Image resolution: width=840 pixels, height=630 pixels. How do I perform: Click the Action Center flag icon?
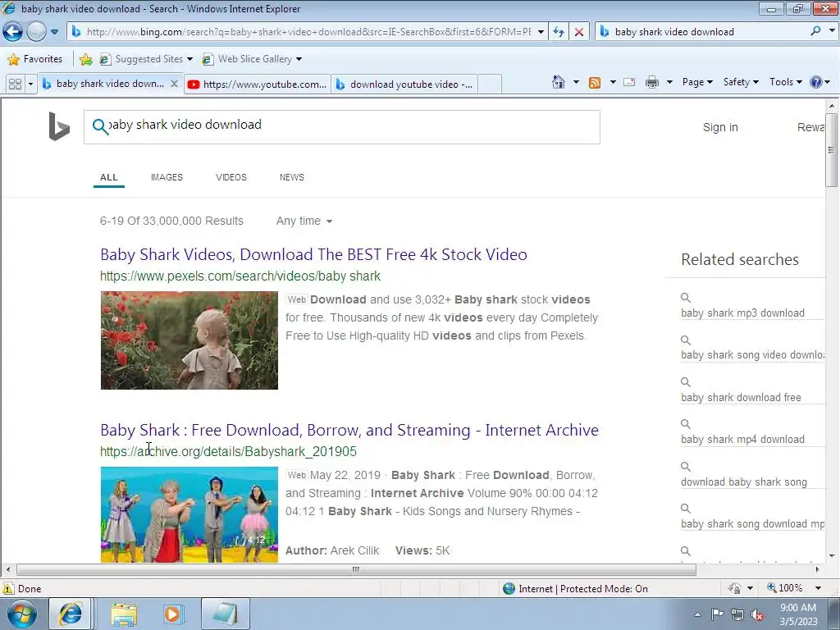point(717,614)
